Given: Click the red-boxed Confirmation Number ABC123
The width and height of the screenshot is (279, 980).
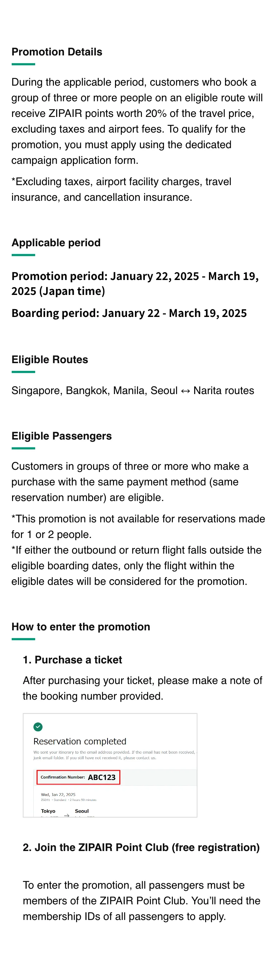Looking at the screenshot, I should 78,777.
